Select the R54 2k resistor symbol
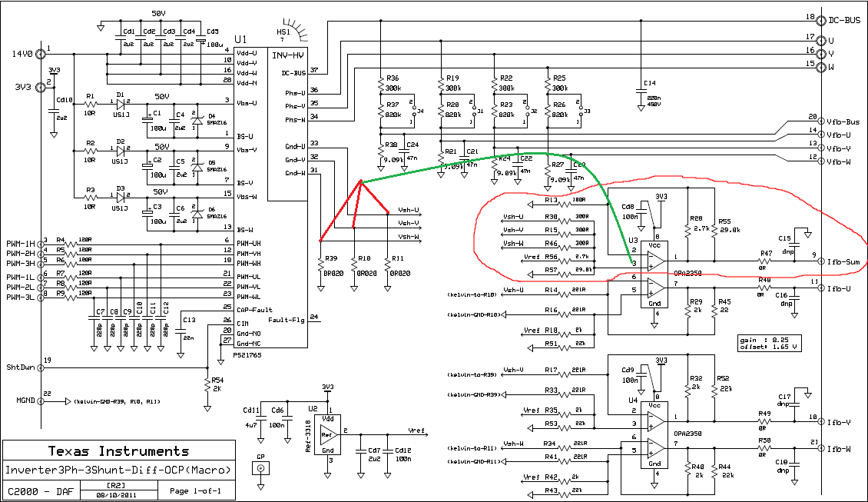Viewport: 868px width, 502px height. [x=207, y=384]
